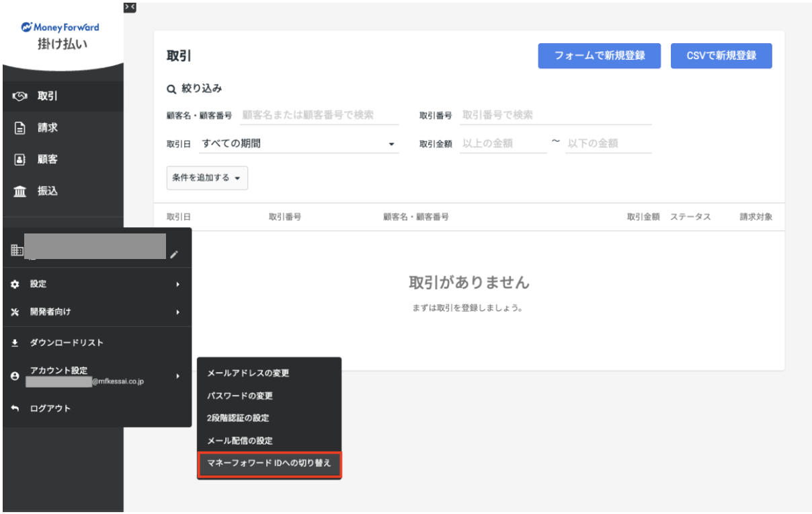Expand the アカウント設定 submenu arrow
812x514 pixels.
178,376
